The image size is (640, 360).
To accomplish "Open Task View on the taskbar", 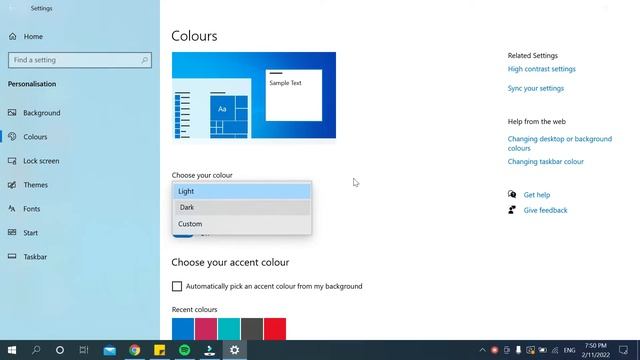I will (x=84, y=350).
